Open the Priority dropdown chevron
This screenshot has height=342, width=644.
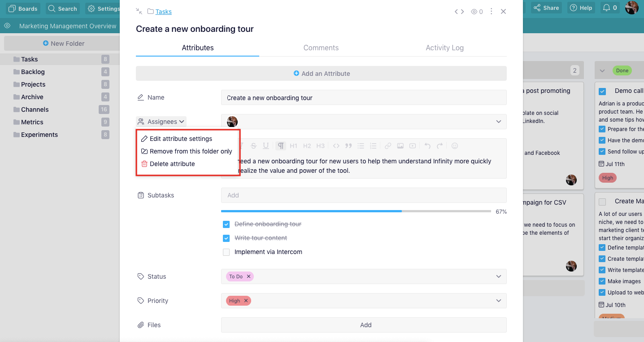pyautogui.click(x=499, y=301)
